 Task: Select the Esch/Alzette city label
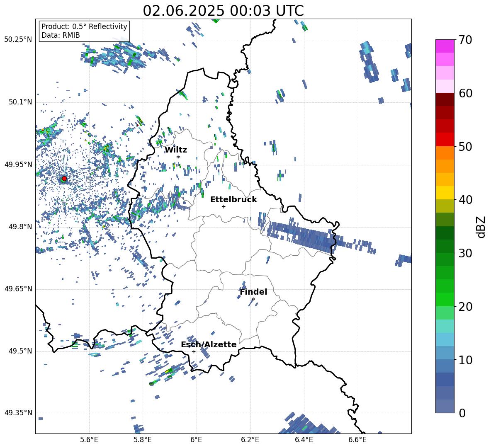(x=209, y=344)
